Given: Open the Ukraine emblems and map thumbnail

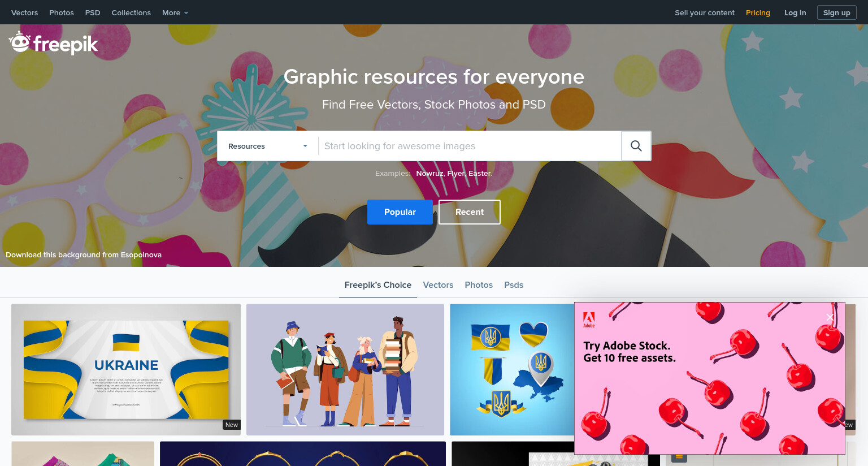Looking at the screenshot, I should [512, 370].
